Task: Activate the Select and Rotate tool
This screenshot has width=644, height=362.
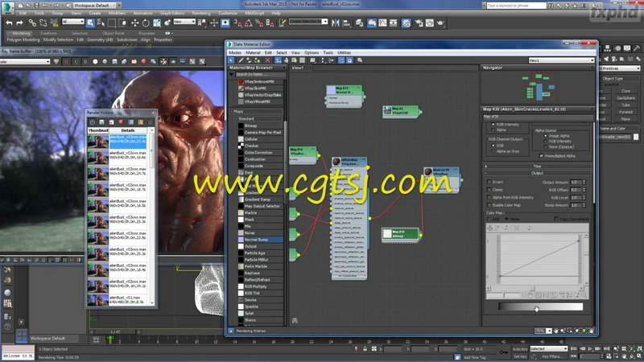Action: click(146, 23)
